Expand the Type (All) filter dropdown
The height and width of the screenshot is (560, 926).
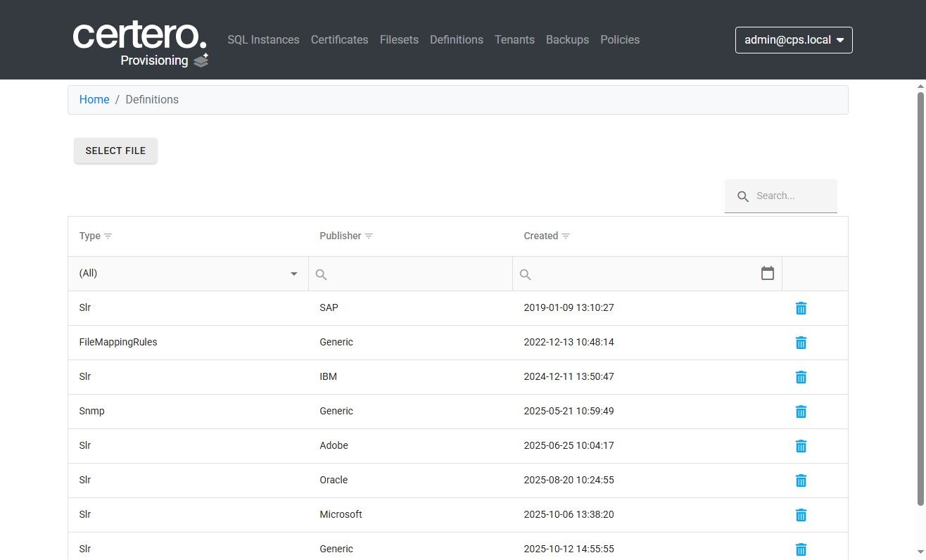click(188, 274)
